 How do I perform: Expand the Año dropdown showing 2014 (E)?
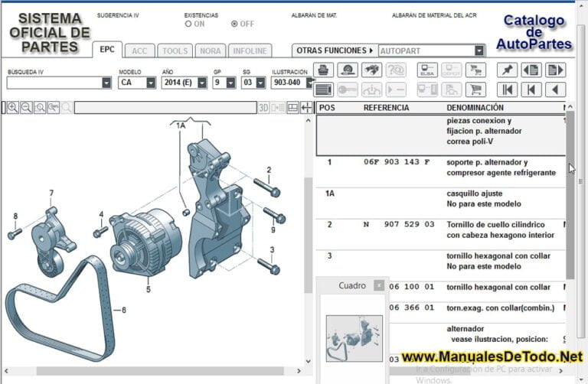point(201,83)
